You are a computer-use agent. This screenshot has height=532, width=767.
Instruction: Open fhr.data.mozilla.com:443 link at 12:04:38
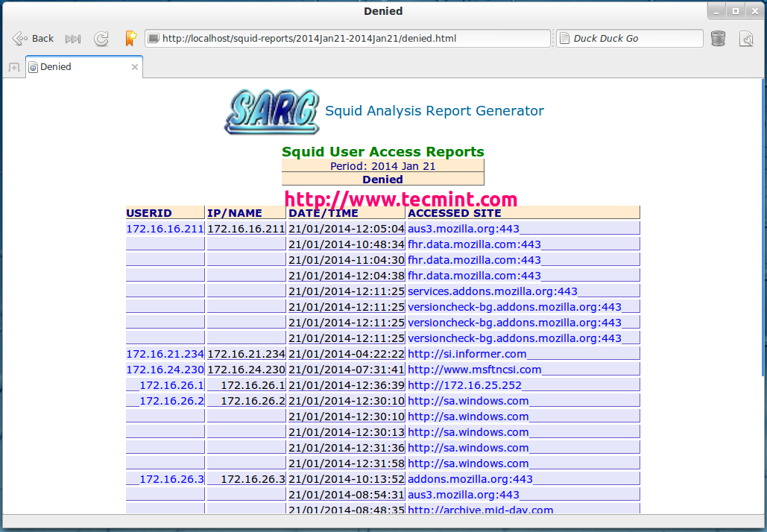(x=475, y=275)
